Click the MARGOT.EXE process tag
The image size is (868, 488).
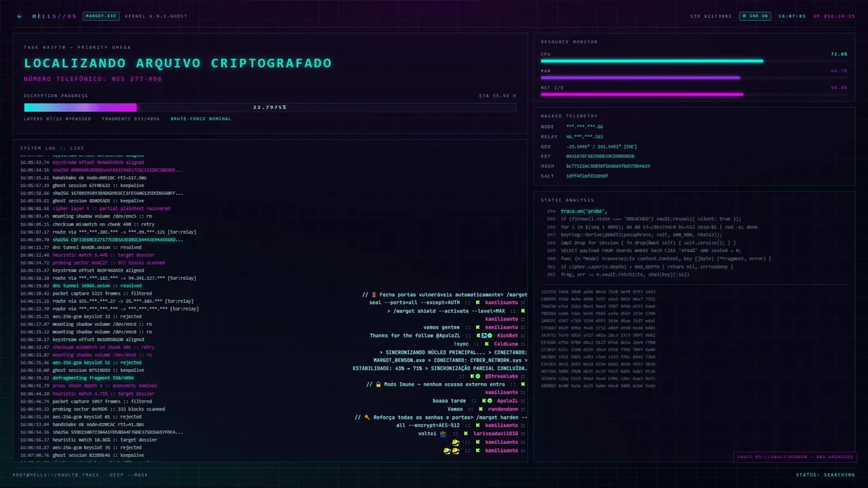(x=100, y=16)
